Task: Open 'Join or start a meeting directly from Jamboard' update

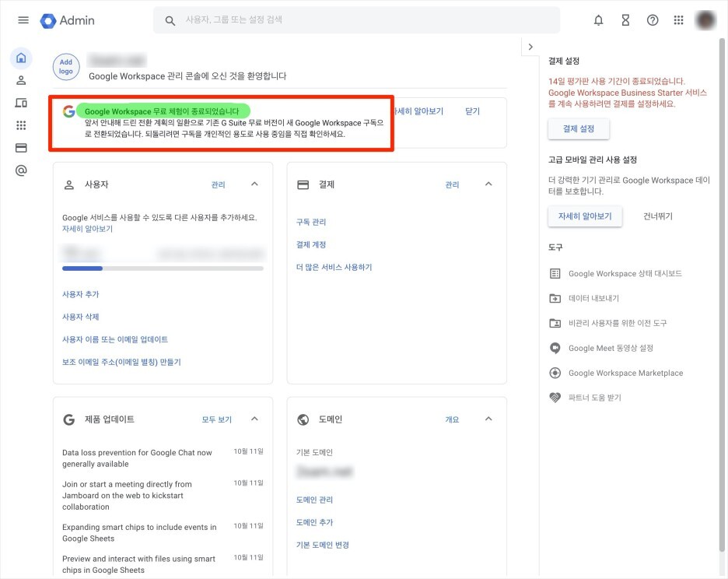Action: (x=128, y=496)
